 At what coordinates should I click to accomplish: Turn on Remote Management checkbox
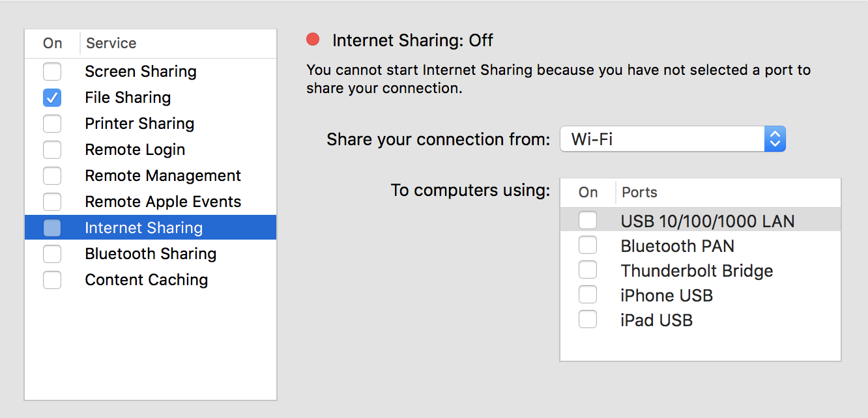[52, 176]
